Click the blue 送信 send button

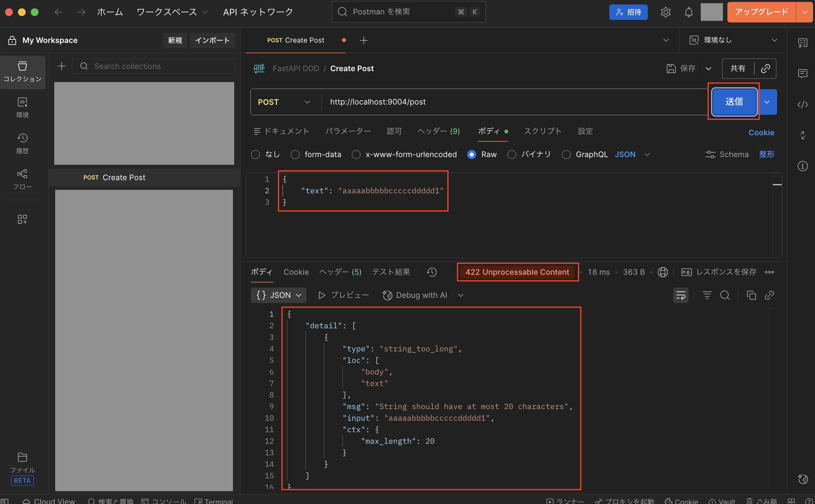click(733, 102)
